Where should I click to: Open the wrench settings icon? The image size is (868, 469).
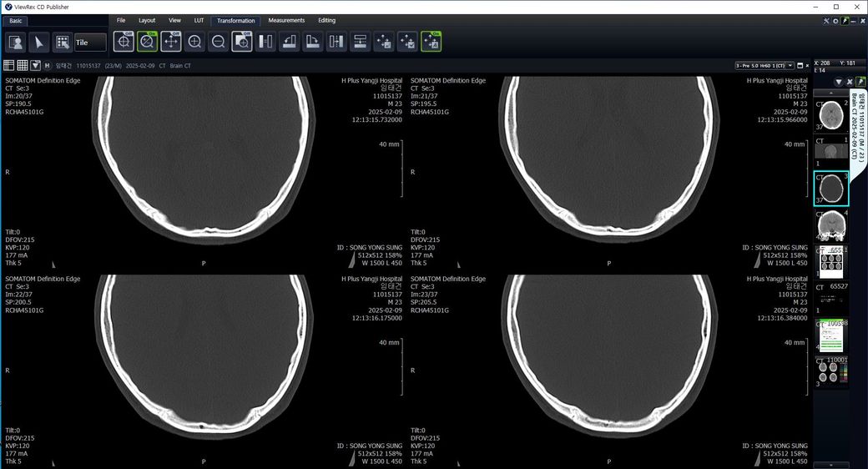826,21
